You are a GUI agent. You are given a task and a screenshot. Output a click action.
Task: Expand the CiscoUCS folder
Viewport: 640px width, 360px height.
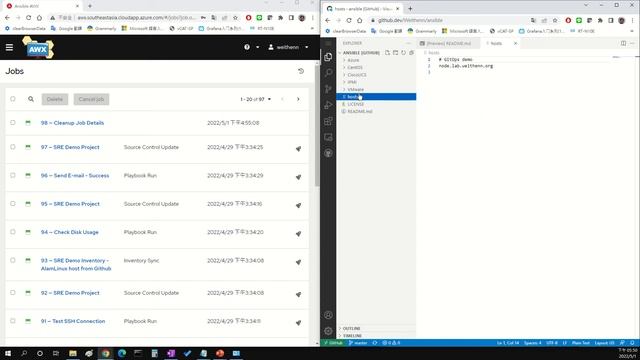click(x=376, y=75)
